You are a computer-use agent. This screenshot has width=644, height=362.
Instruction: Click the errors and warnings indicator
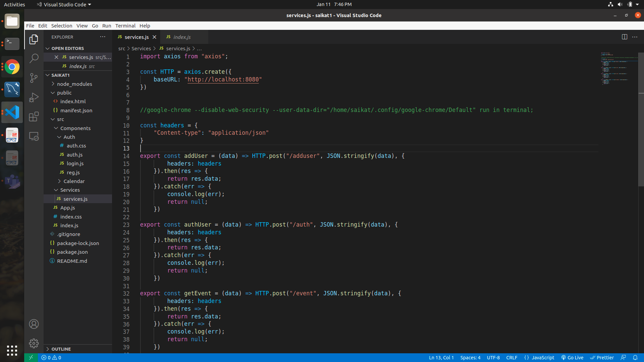click(x=51, y=357)
